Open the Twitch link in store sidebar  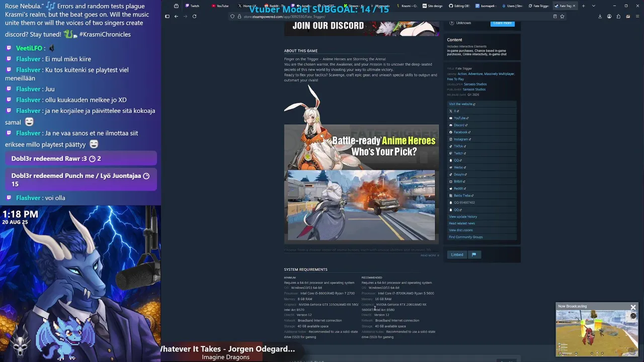(457, 153)
